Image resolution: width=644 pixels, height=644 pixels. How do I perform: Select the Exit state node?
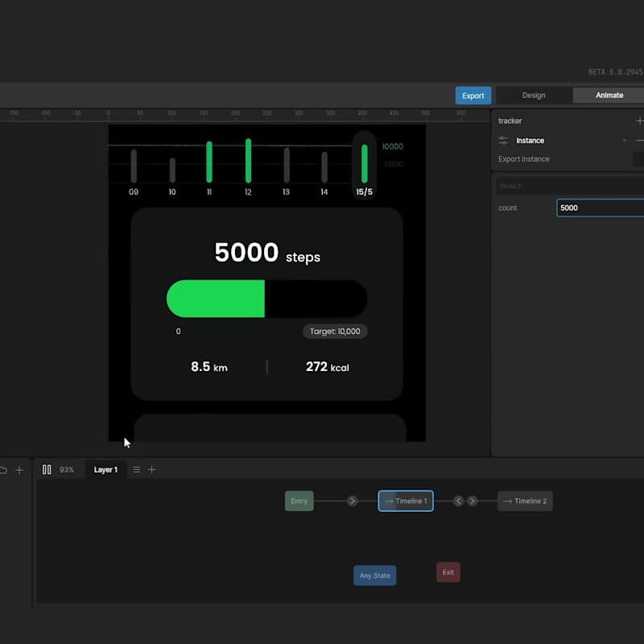tap(448, 572)
